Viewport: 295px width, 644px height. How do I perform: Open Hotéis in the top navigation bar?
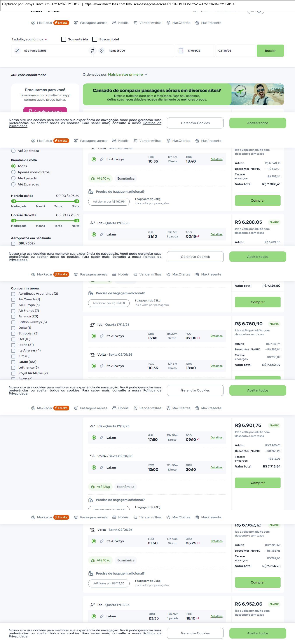(120, 23)
